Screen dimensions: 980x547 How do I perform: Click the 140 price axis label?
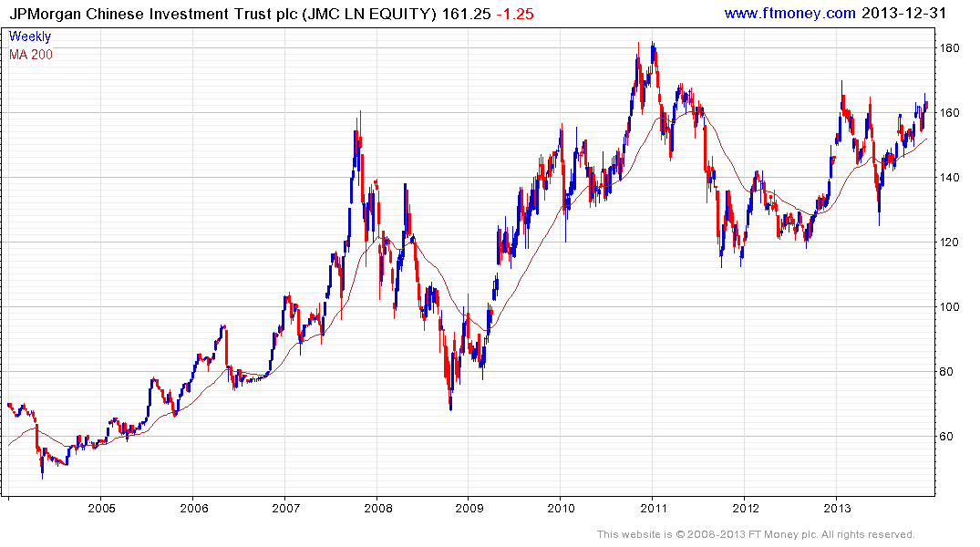click(x=949, y=178)
